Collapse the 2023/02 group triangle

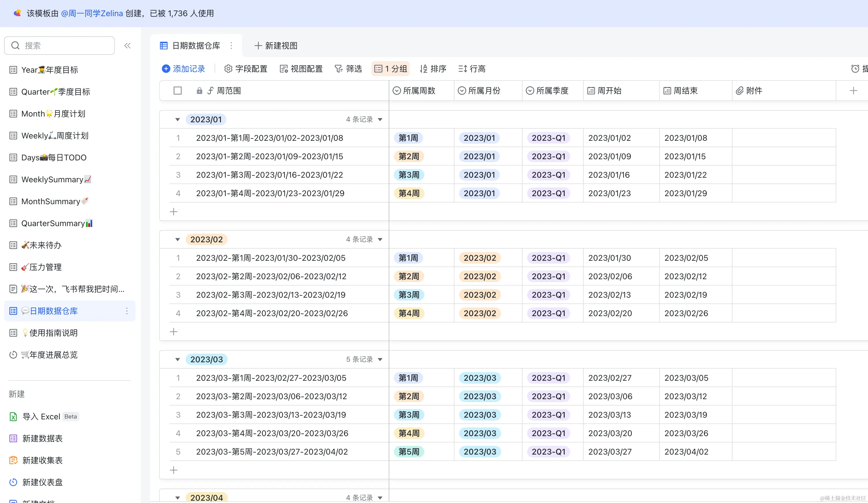pyautogui.click(x=177, y=239)
